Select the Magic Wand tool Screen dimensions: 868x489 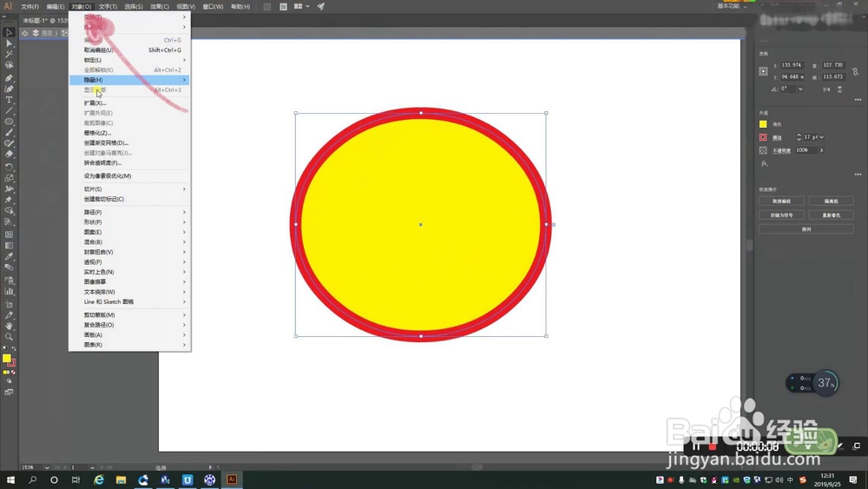coord(9,54)
